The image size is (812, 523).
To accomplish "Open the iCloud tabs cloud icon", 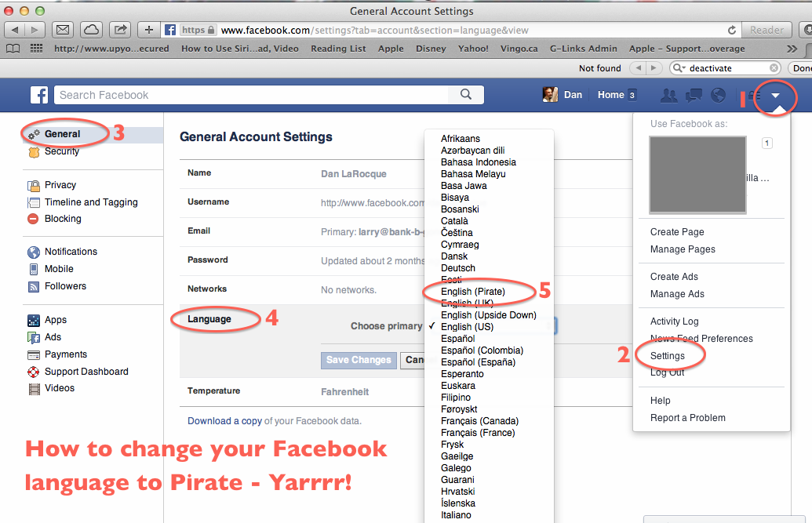I will point(92,30).
